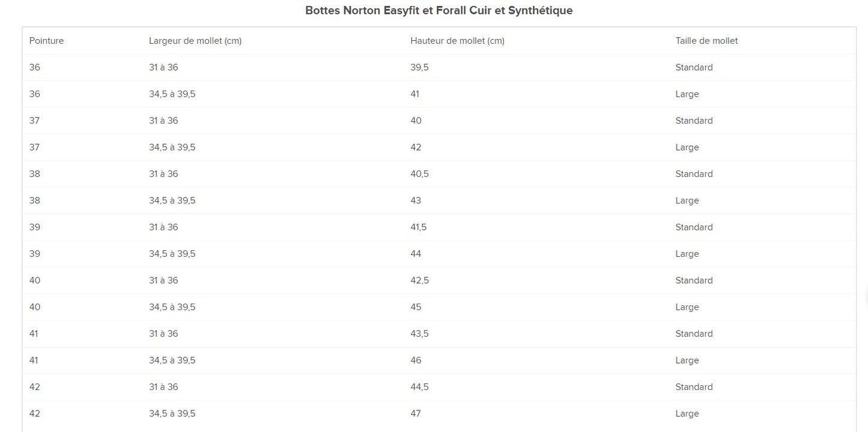Image resolution: width=868 pixels, height=432 pixels.
Task: Click the calf height value 41,5
Action: (419, 227)
